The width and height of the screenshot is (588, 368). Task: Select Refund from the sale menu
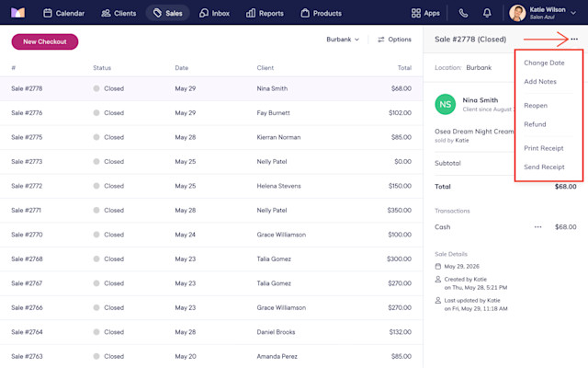pos(535,124)
